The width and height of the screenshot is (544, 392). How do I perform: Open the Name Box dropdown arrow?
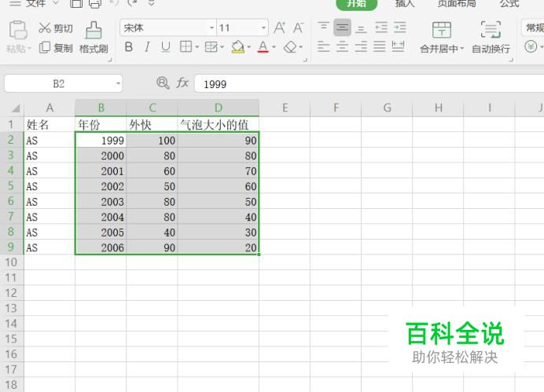[x=118, y=83]
